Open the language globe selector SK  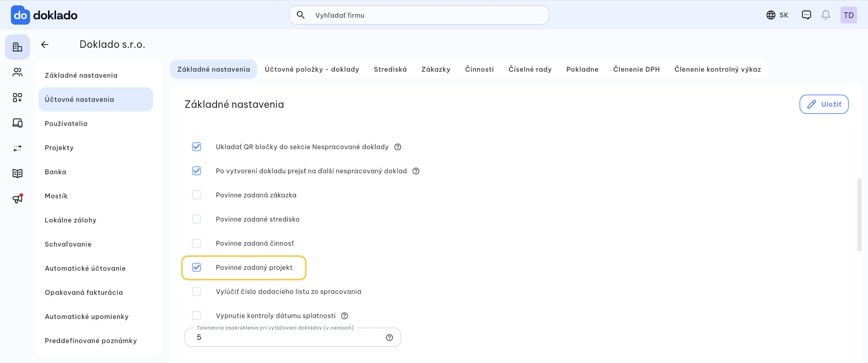point(777,15)
